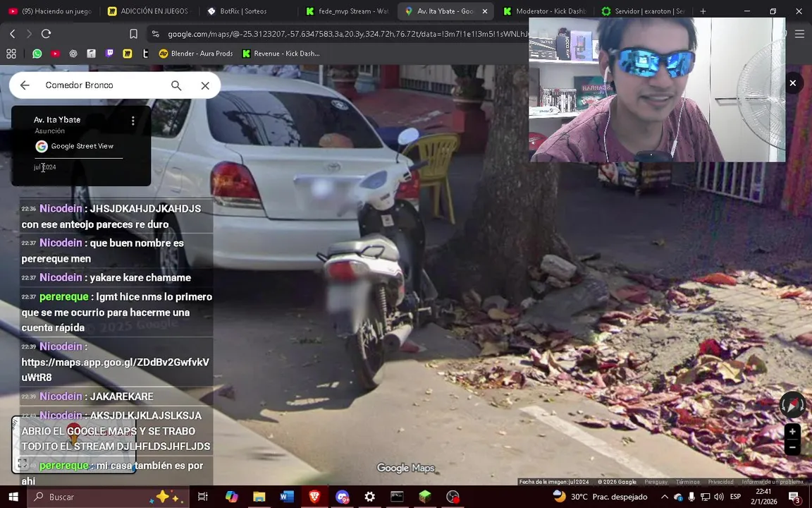Open Task View on the taskbar
Image resolution: width=812 pixels, height=508 pixels.
(203, 497)
